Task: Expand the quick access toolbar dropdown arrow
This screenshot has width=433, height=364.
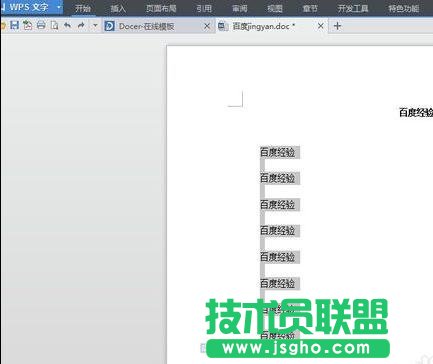Action: pos(95,25)
